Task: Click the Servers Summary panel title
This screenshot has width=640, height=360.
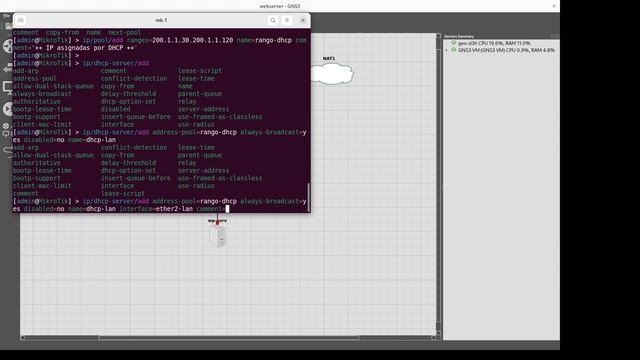Action: pos(459,36)
